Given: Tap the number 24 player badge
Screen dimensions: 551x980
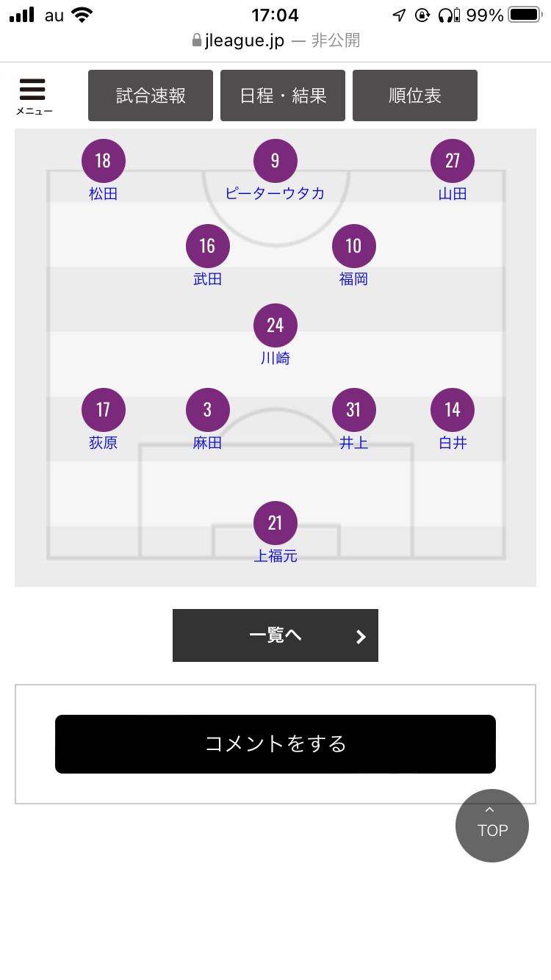Looking at the screenshot, I should coord(275,325).
